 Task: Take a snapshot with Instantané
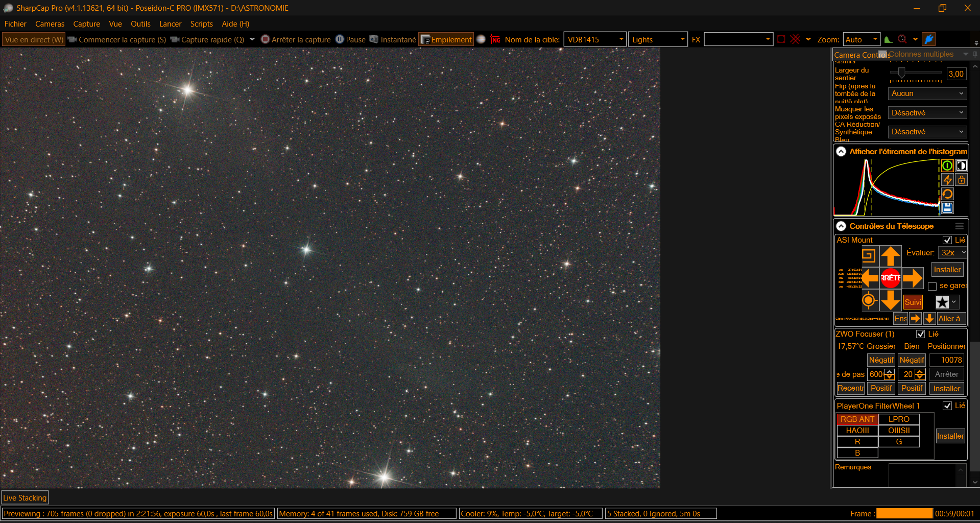tap(393, 39)
